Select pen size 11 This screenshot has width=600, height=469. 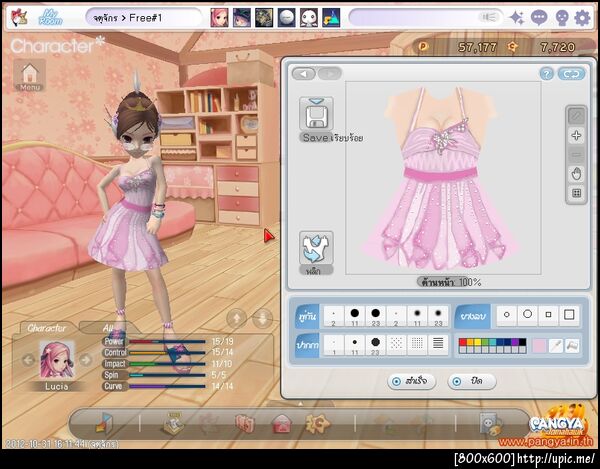click(355, 345)
